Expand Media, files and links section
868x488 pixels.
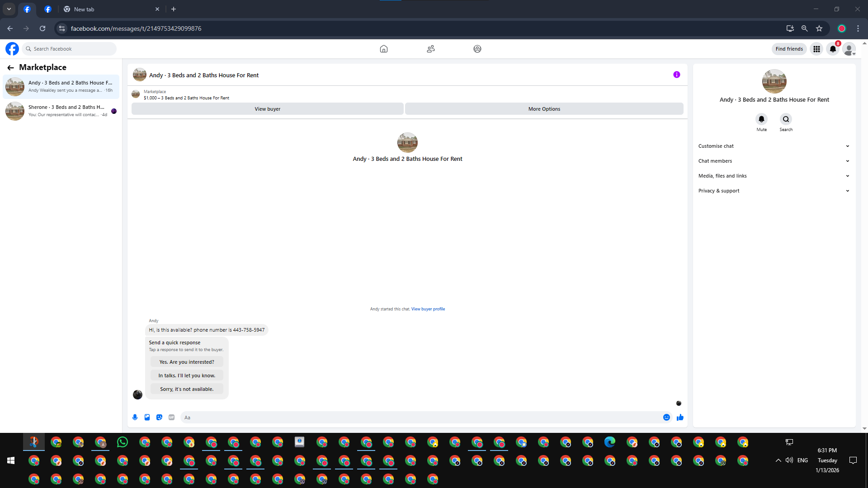[774, 176]
